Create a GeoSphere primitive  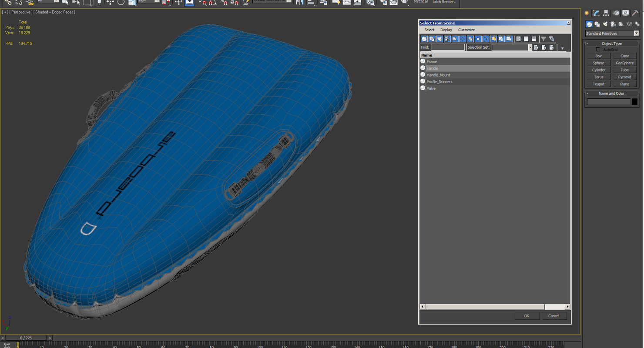click(x=624, y=63)
